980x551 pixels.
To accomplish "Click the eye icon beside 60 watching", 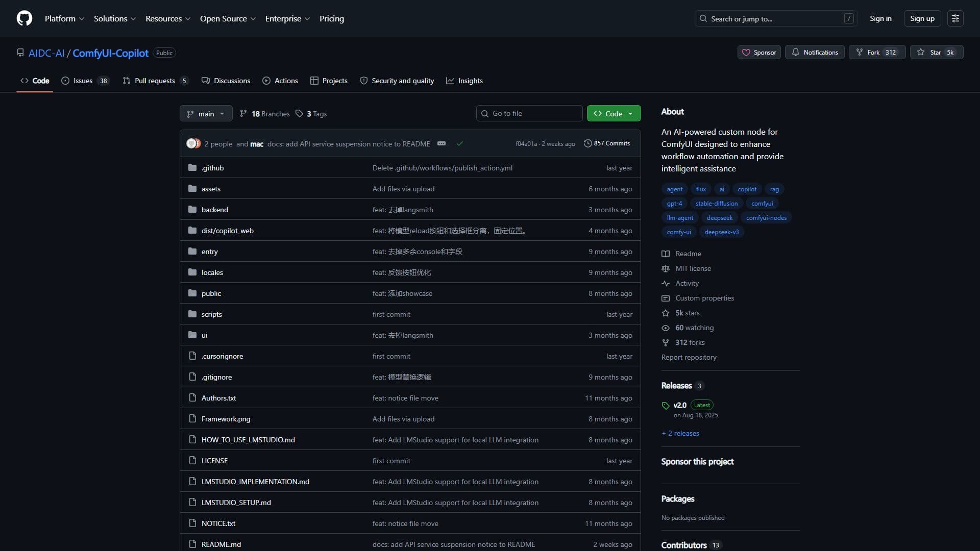I will pyautogui.click(x=666, y=328).
